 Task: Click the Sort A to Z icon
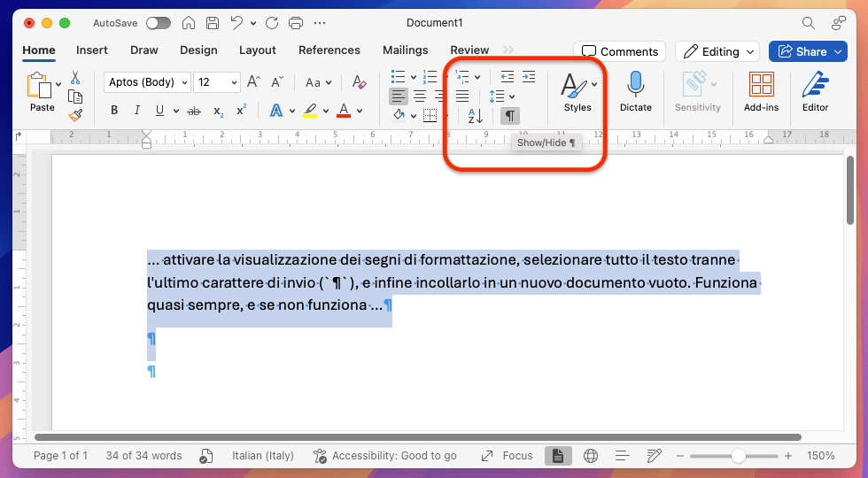(x=475, y=115)
